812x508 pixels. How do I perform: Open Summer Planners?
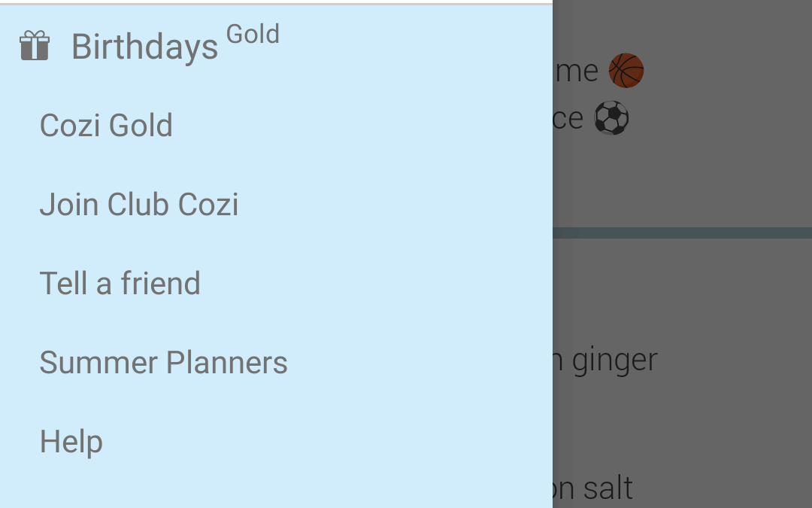point(276,362)
